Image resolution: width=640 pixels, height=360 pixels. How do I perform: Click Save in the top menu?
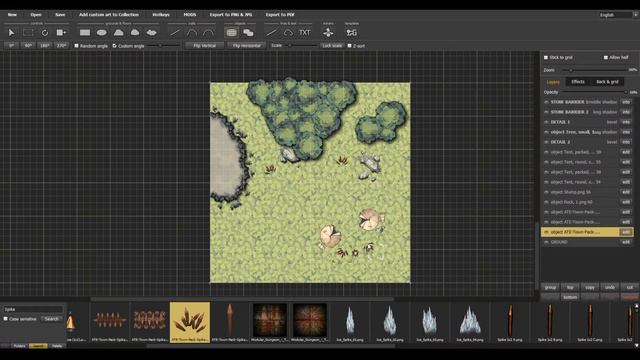(60, 15)
